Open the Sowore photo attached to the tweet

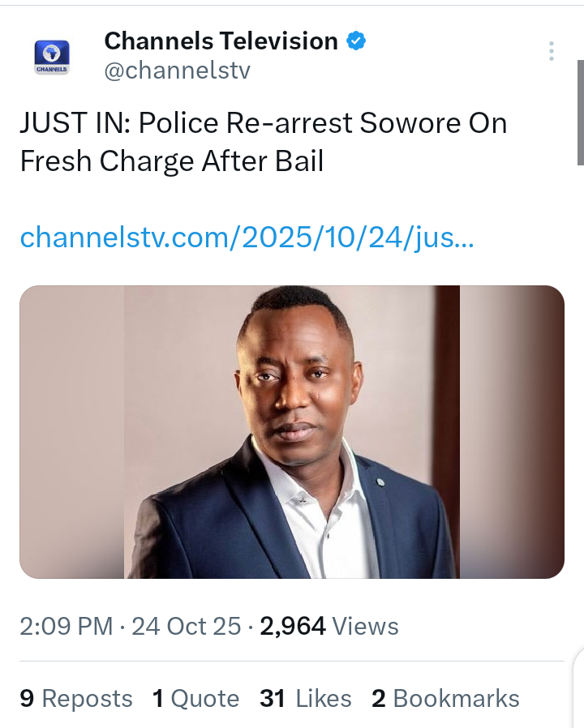(x=291, y=431)
